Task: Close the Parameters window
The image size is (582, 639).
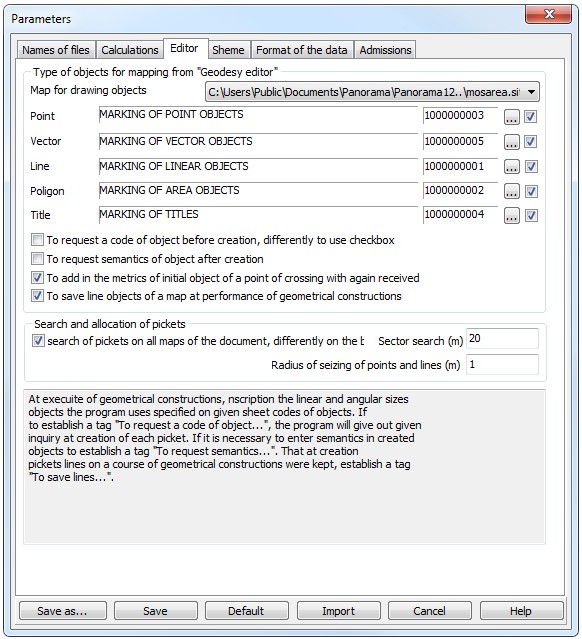Action: [549, 14]
